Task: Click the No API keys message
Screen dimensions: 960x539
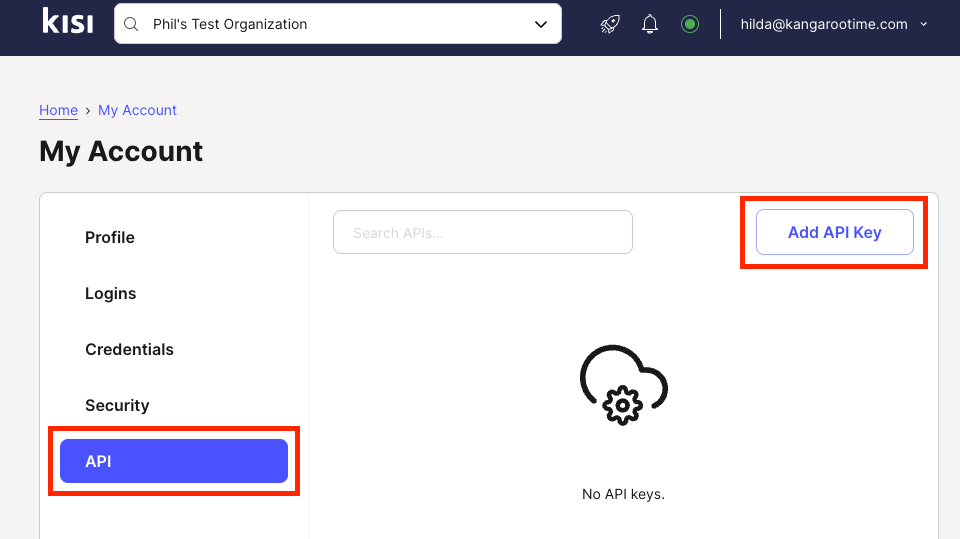Action: click(x=623, y=494)
